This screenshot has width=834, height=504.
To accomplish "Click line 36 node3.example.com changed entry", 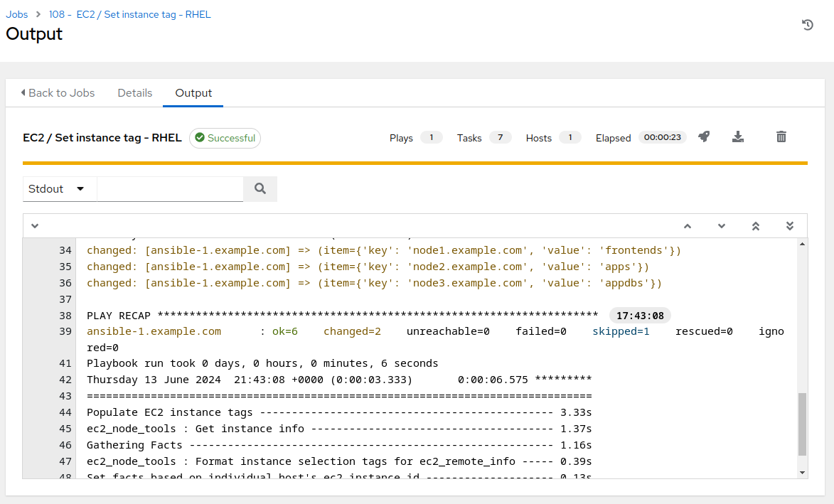I will point(374,284).
